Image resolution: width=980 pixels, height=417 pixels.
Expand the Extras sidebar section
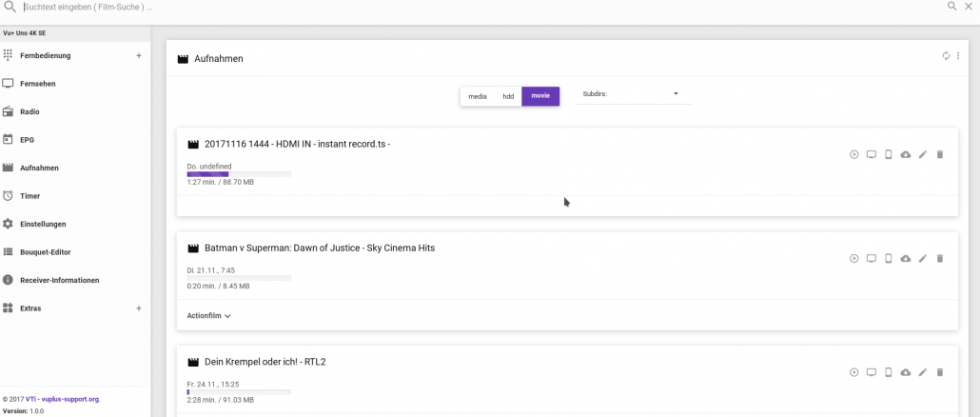(x=139, y=308)
